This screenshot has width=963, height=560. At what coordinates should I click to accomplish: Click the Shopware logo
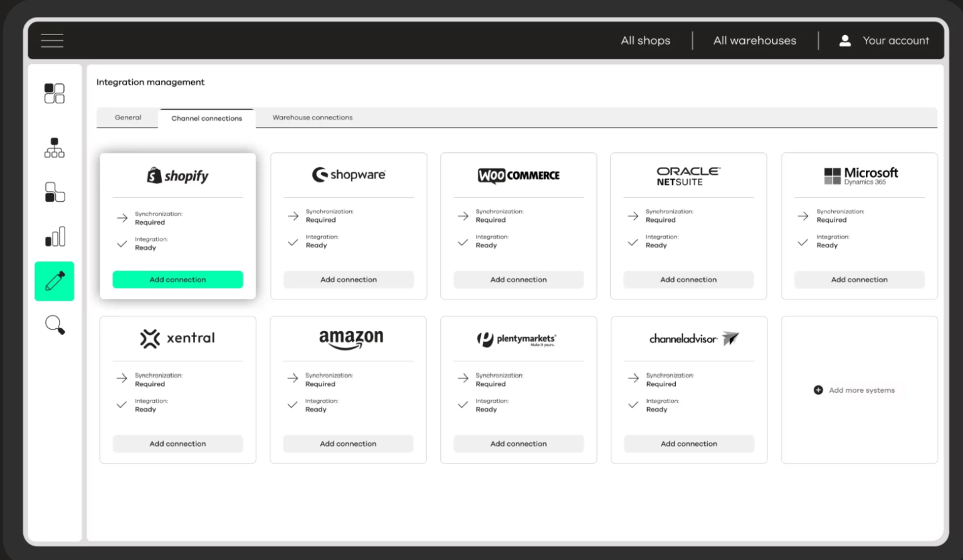pyautogui.click(x=349, y=174)
